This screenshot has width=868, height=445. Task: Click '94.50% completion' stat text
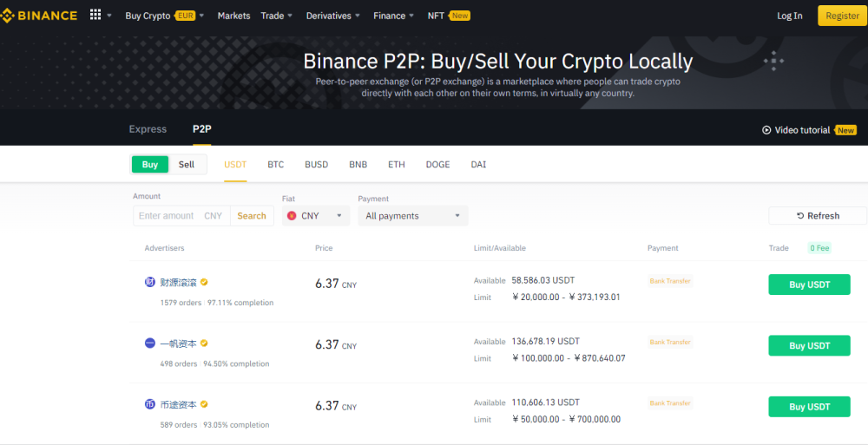tap(236, 363)
